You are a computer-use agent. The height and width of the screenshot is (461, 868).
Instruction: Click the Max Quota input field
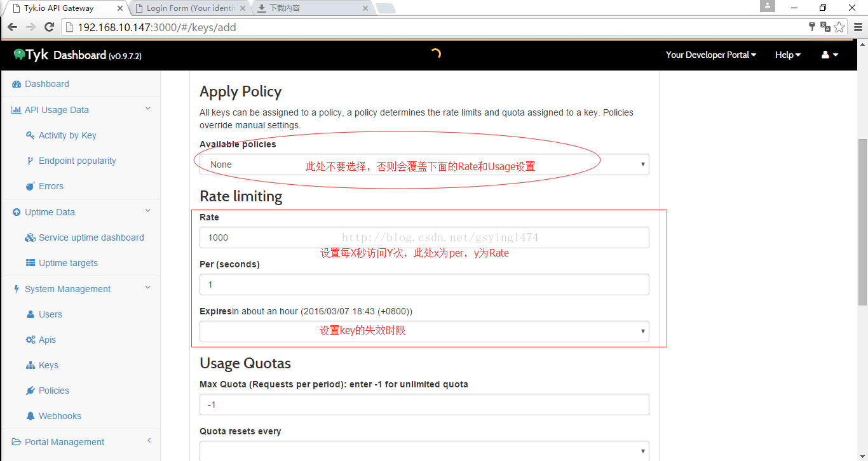tap(424, 404)
